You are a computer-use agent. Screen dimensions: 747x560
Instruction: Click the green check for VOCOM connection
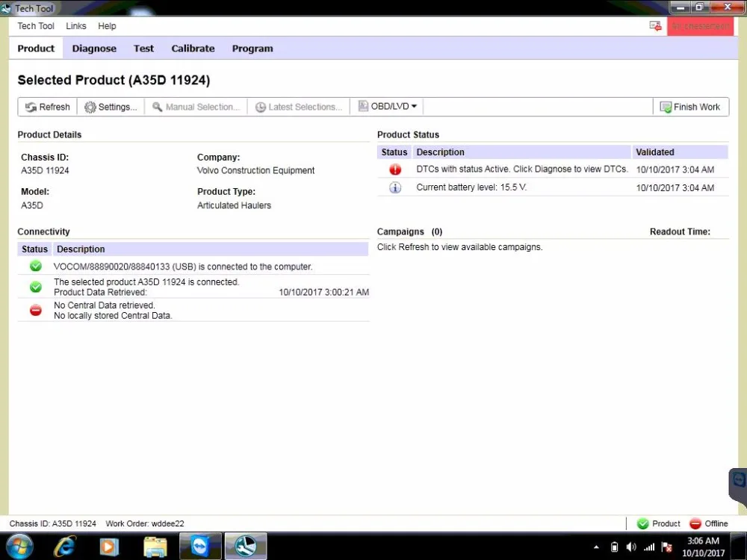36,267
